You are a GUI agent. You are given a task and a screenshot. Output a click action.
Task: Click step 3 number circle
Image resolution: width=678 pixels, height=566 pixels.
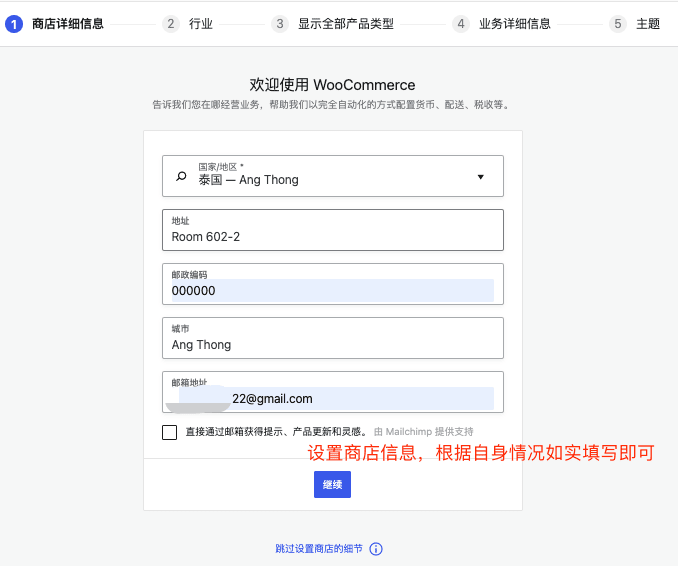[x=280, y=24]
